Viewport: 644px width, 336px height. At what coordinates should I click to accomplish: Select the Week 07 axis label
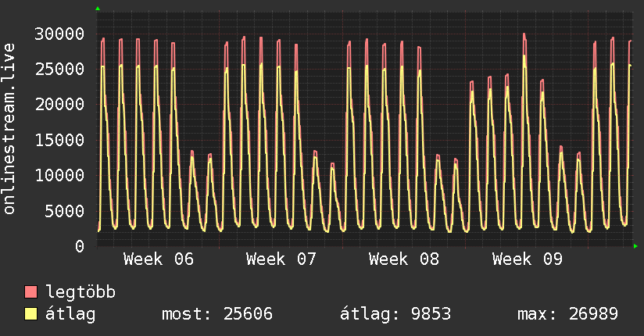pos(281,259)
